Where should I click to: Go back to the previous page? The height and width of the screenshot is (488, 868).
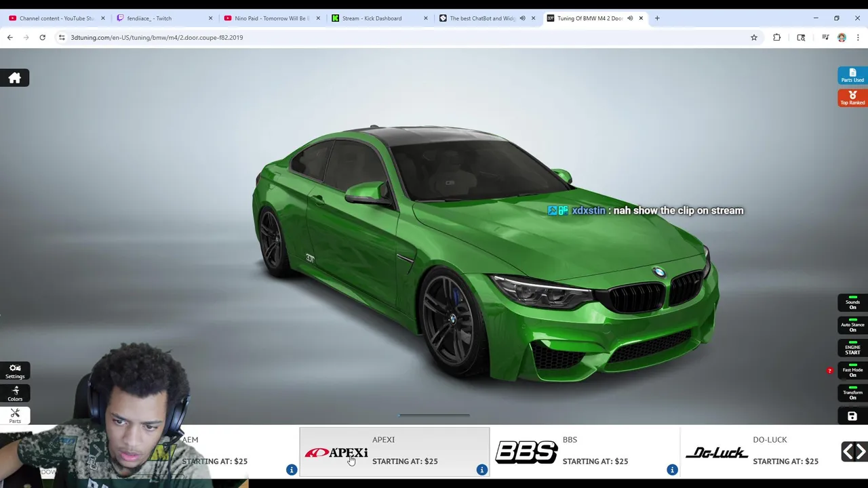click(9, 37)
